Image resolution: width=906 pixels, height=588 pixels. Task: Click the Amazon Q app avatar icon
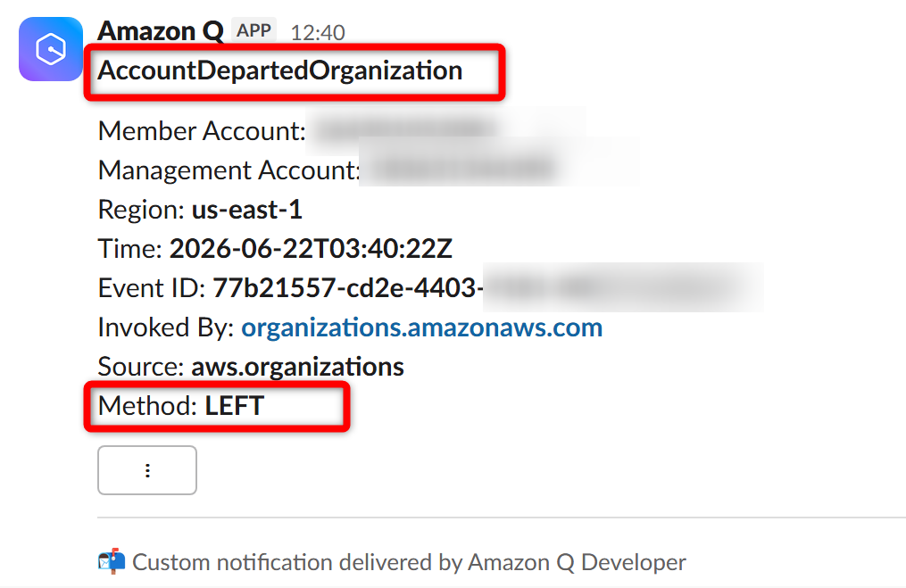51,49
